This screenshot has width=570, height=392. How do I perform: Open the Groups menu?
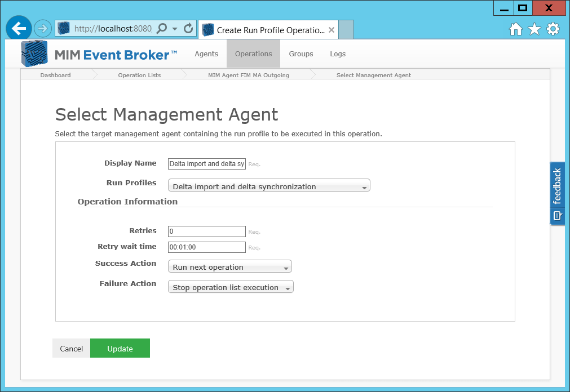tap(301, 54)
